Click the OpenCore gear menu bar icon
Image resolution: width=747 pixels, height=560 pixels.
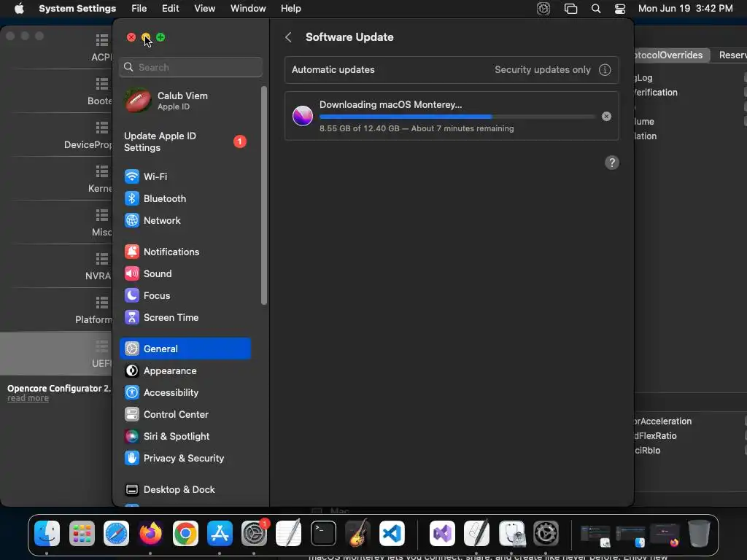543,9
